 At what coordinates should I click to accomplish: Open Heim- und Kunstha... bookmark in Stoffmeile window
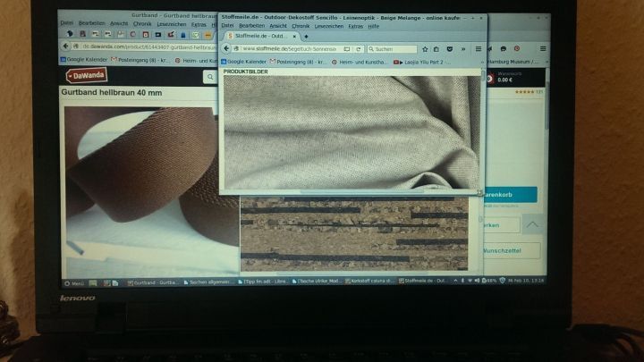tap(359, 62)
